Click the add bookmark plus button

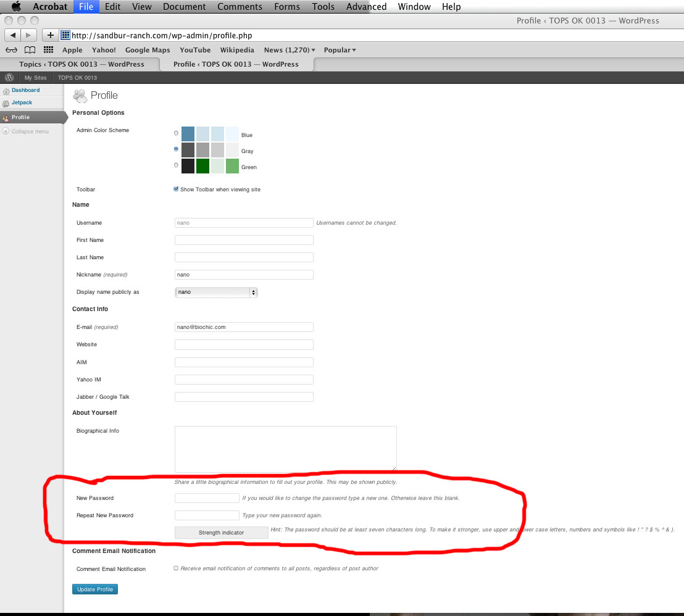[x=51, y=36]
